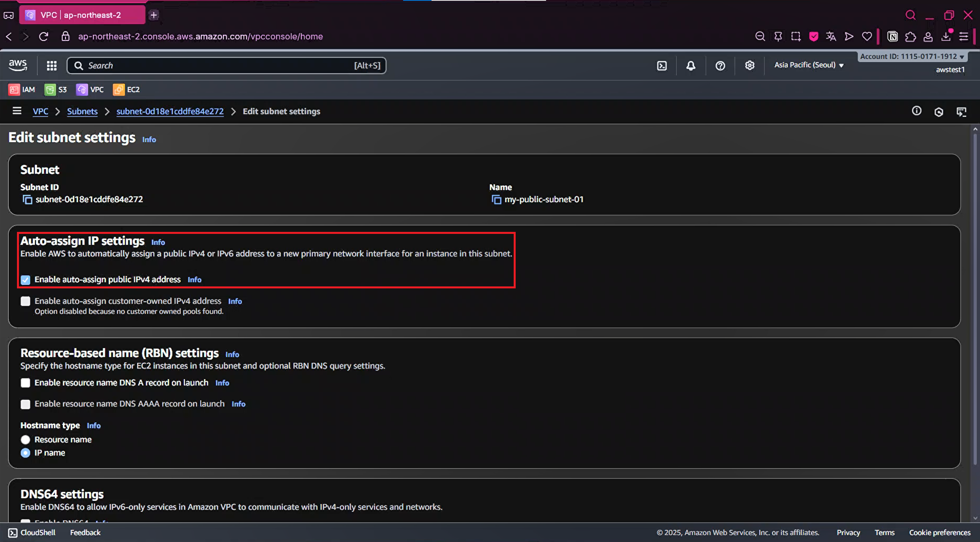980x542 pixels.
Task: Select the Resource name hostname type
Action: (x=25, y=440)
